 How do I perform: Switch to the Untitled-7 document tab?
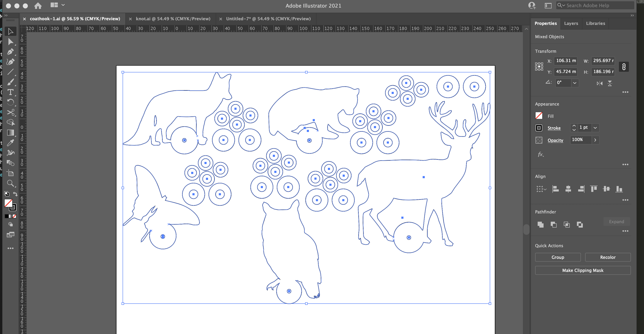268,19
